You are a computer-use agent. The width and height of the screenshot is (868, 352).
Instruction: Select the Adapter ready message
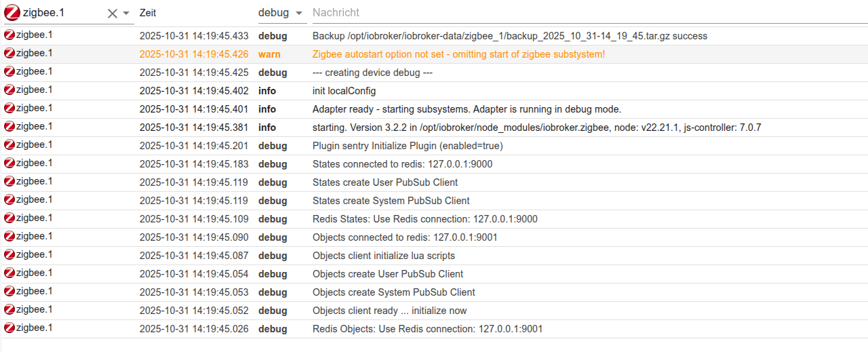467,109
